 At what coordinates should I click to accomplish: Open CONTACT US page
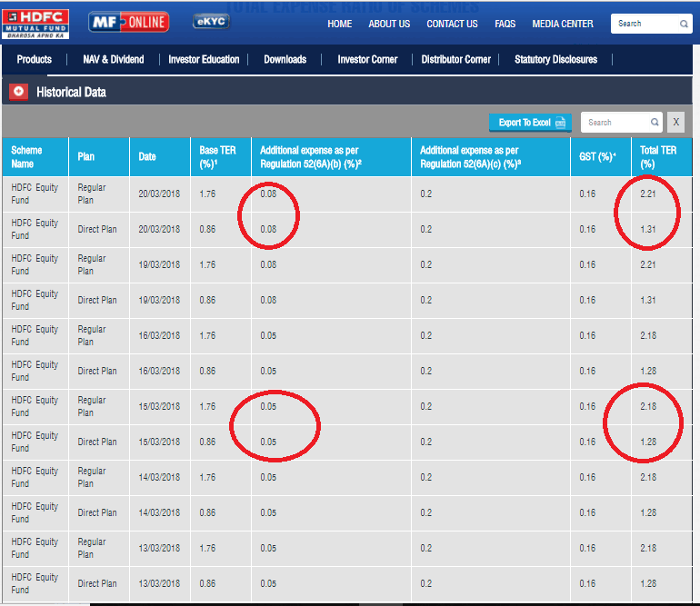pos(452,24)
